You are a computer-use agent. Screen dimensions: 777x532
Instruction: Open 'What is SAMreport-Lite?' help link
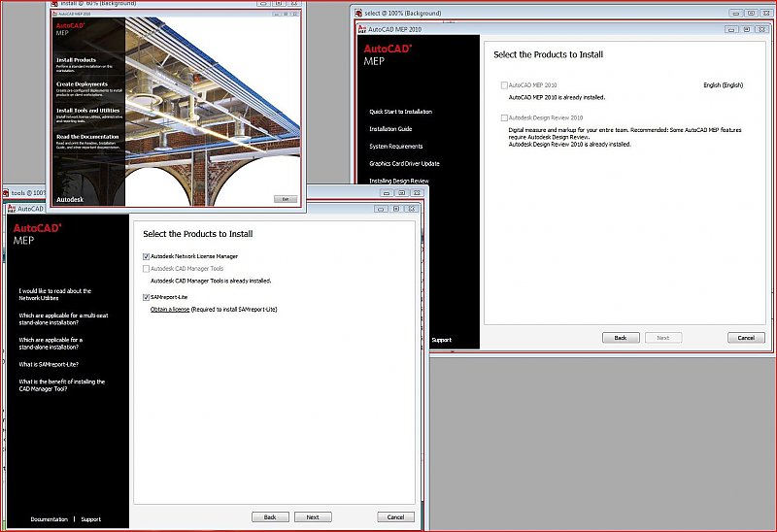point(49,365)
